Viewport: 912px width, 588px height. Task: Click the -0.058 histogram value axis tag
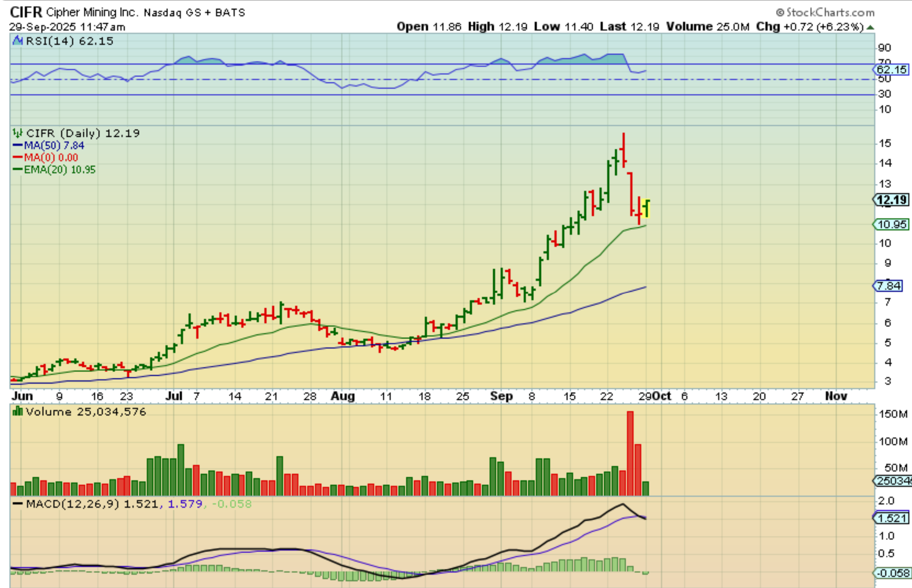click(892, 573)
